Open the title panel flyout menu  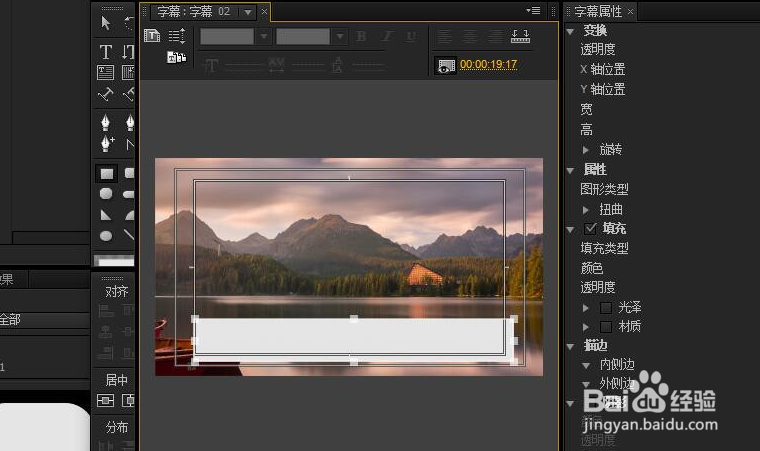534,10
